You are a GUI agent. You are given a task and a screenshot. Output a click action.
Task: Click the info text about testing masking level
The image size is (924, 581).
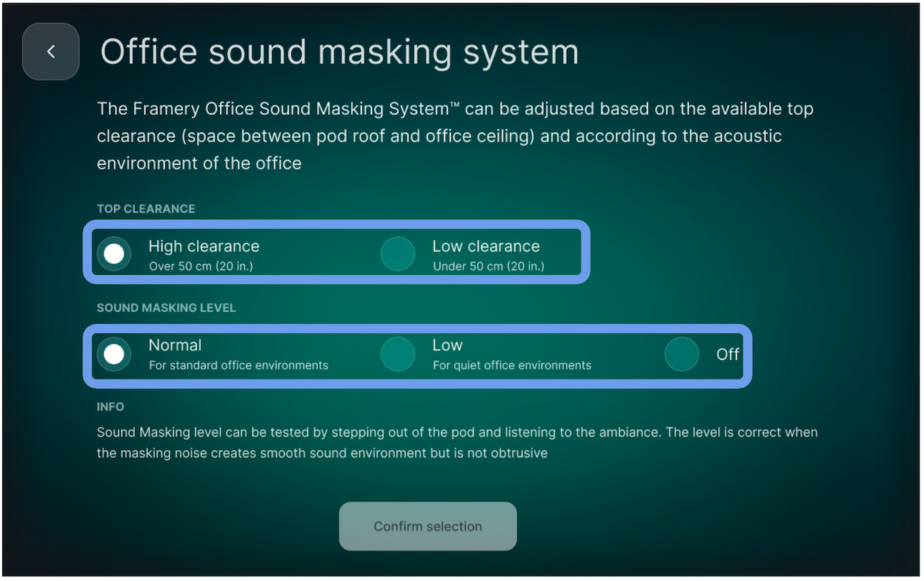tap(457, 442)
